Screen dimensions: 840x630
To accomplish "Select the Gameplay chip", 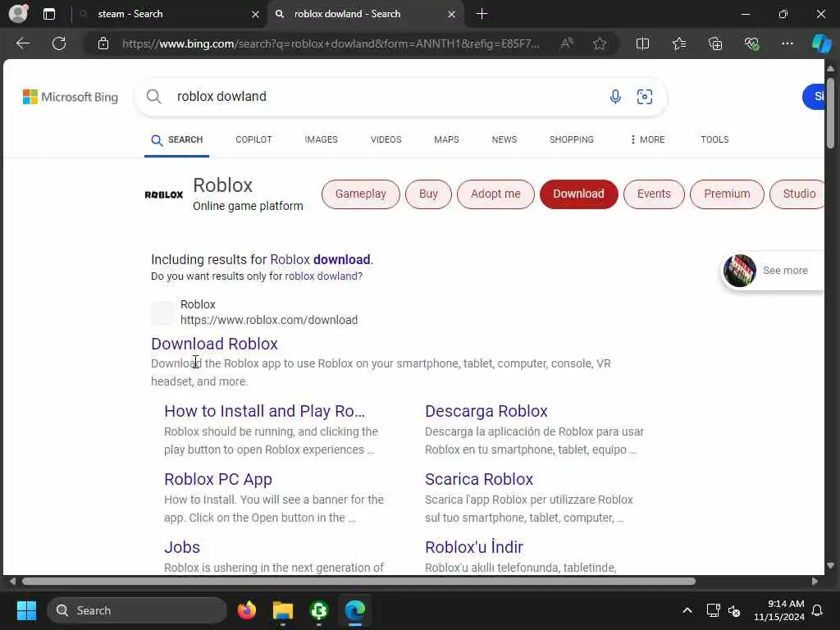I will tap(361, 194).
